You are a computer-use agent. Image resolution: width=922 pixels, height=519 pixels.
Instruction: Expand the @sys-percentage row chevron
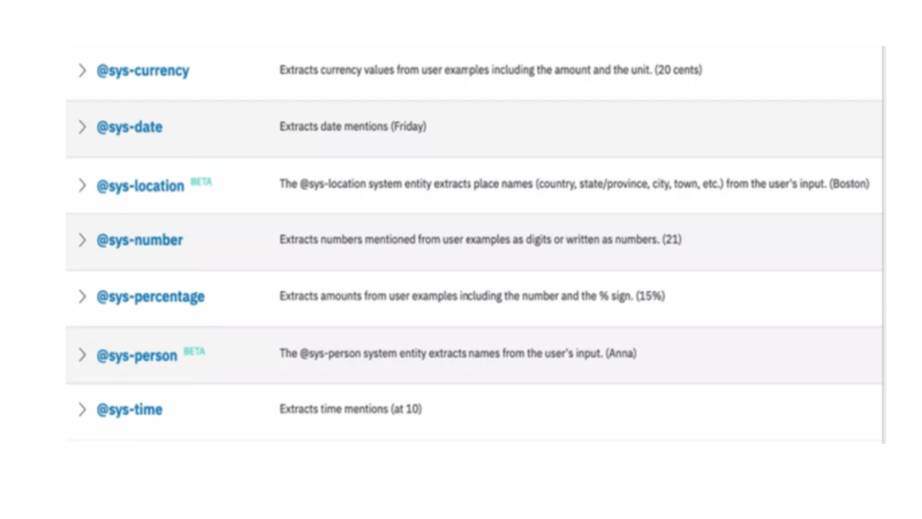tap(82, 296)
